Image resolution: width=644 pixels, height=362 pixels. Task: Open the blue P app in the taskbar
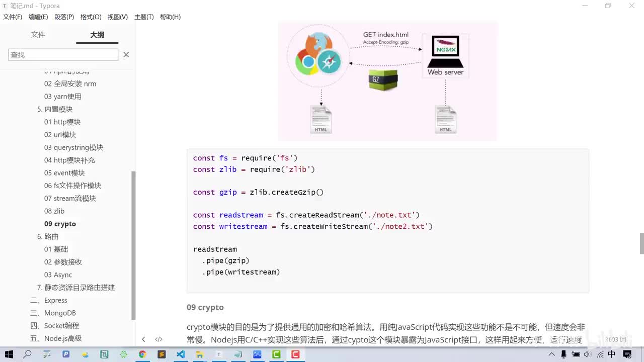pyautogui.click(x=66, y=354)
